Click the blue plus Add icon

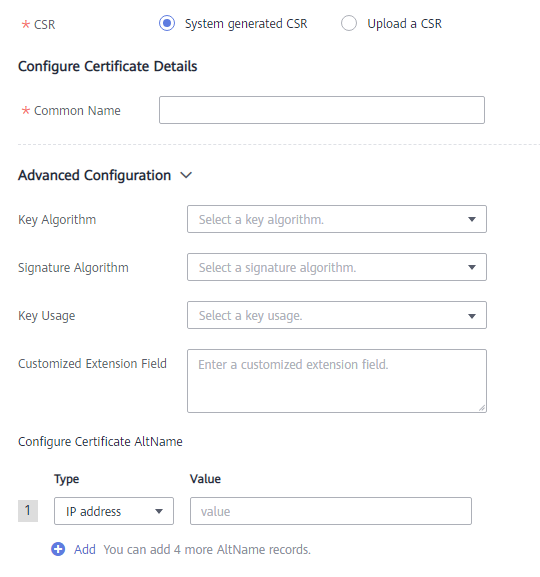(58, 549)
